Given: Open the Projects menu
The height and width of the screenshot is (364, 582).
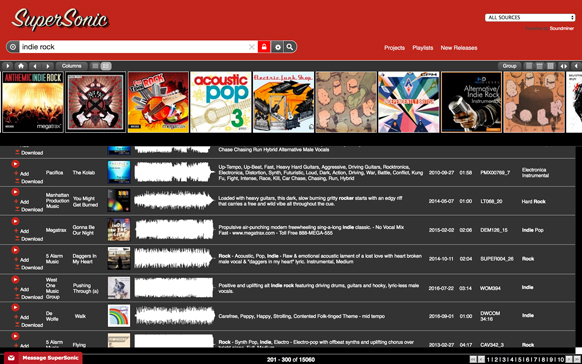Looking at the screenshot, I should pos(394,48).
